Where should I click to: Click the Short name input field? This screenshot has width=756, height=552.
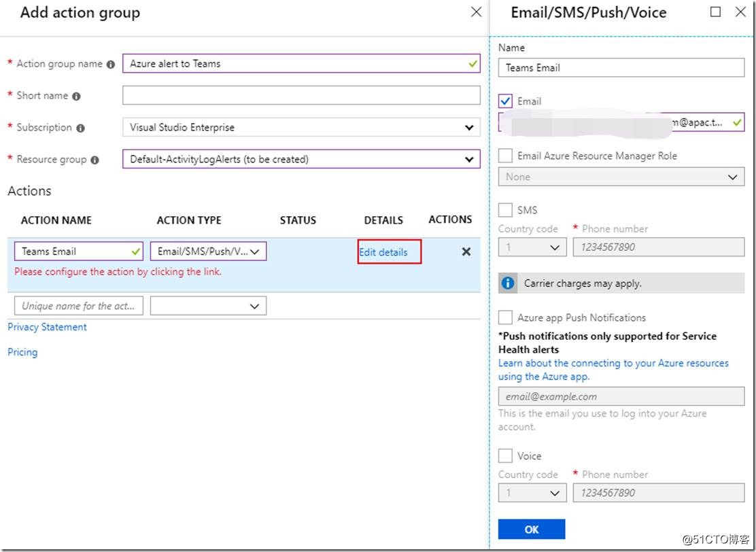(x=301, y=95)
